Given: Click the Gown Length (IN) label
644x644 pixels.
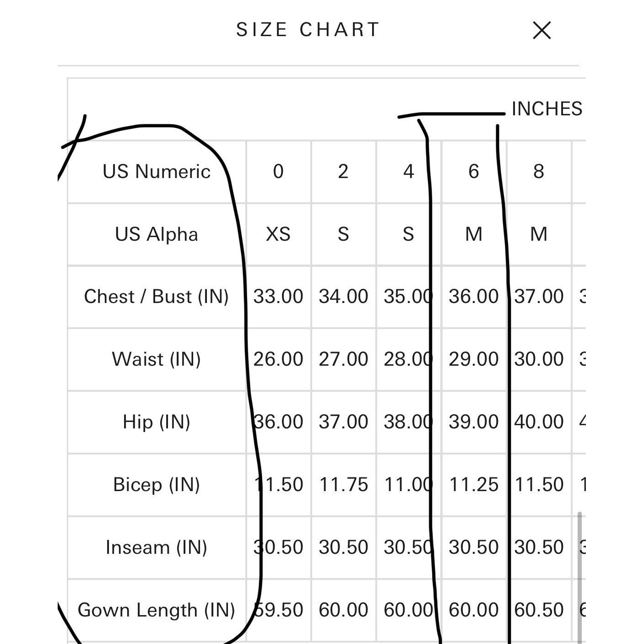Looking at the screenshot, I should click(x=157, y=610).
